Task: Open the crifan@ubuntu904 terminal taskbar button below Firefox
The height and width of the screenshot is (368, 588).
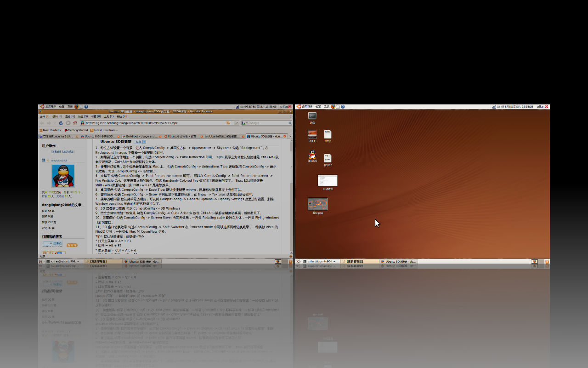Action: tap(64, 261)
